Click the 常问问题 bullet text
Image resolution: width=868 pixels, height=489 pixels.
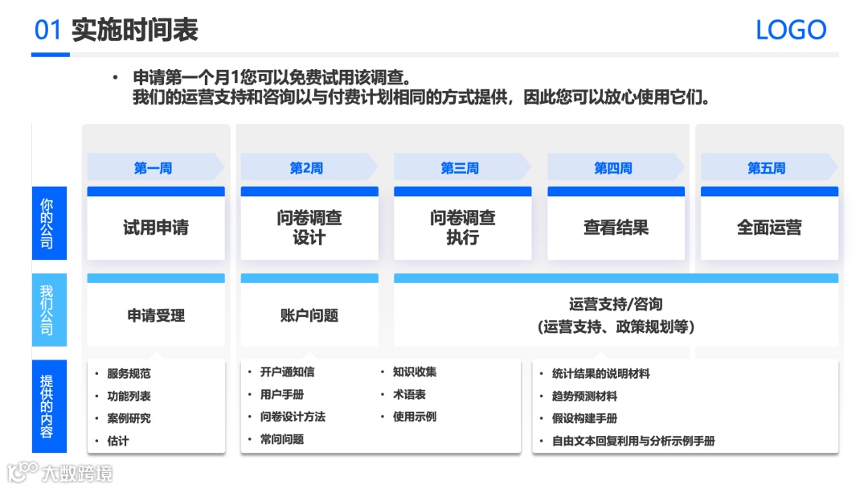pos(282,439)
